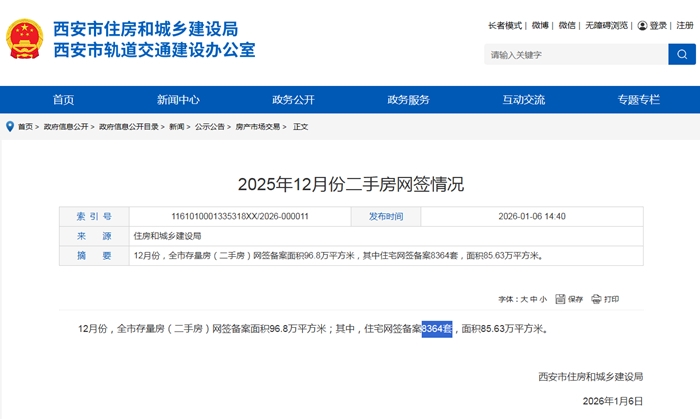Click the 打印 text link
Image resolution: width=700 pixels, height=419 pixels.
(612, 299)
